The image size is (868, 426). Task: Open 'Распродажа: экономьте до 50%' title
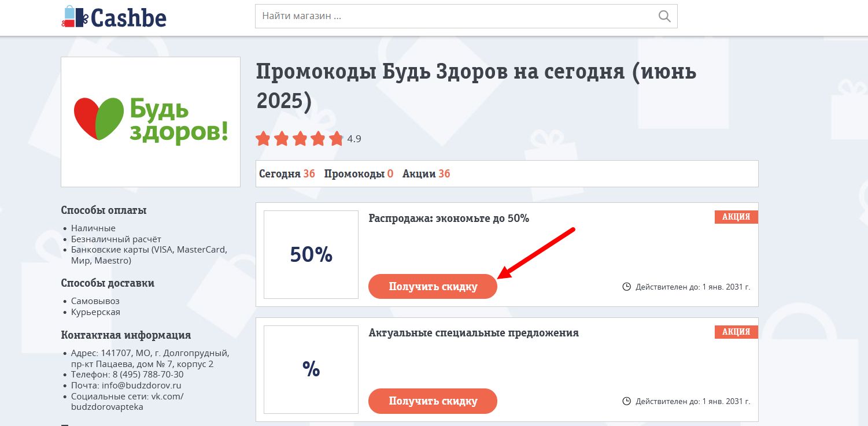(449, 218)
